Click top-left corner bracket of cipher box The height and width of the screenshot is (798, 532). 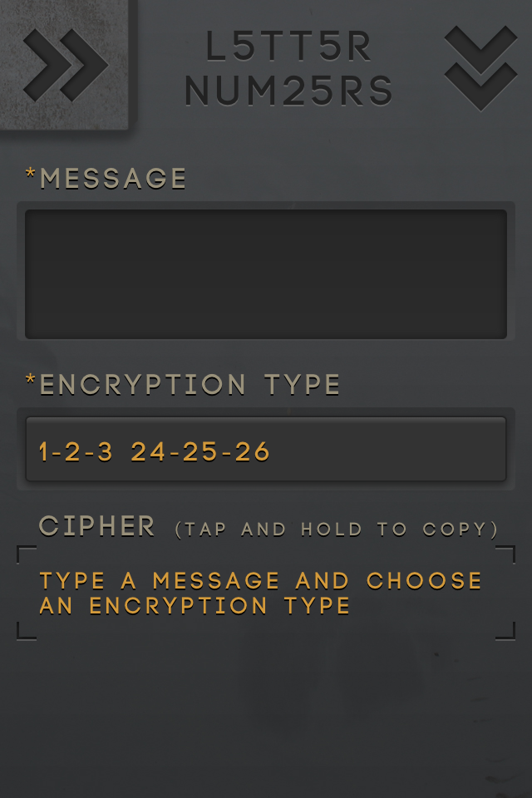(27, 554)
